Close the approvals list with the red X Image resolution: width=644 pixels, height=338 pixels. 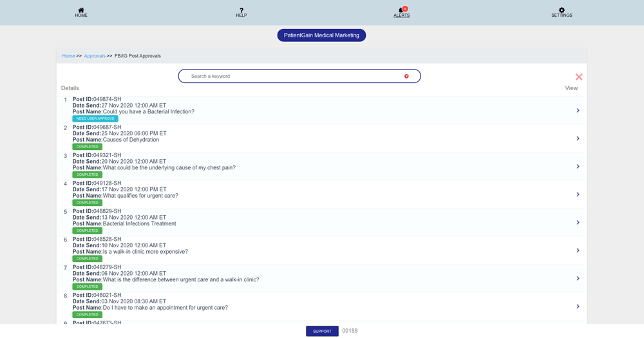pos(579,77)
